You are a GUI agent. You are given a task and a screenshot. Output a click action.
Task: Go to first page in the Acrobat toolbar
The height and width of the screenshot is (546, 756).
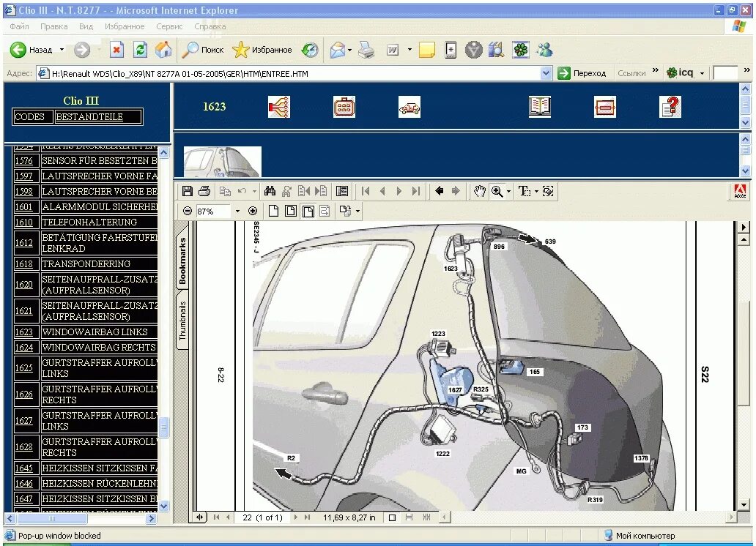click(x=366, y=191)
